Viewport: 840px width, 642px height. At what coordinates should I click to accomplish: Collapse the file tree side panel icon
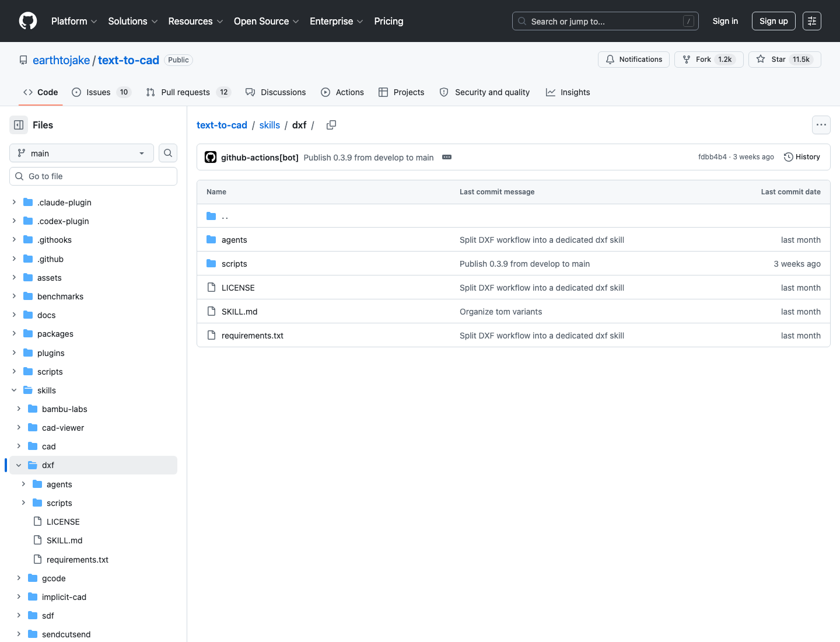click(x=19, y=125)
